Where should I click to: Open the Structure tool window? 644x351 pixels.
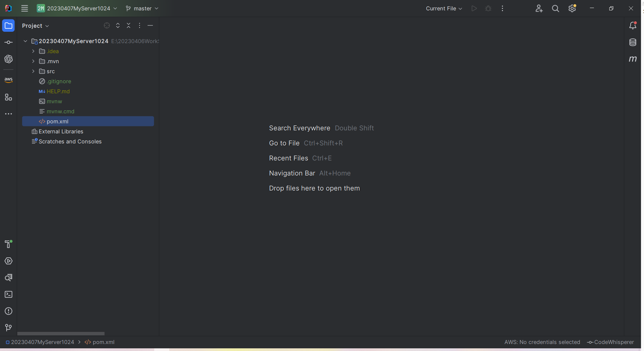pos(8,97)
